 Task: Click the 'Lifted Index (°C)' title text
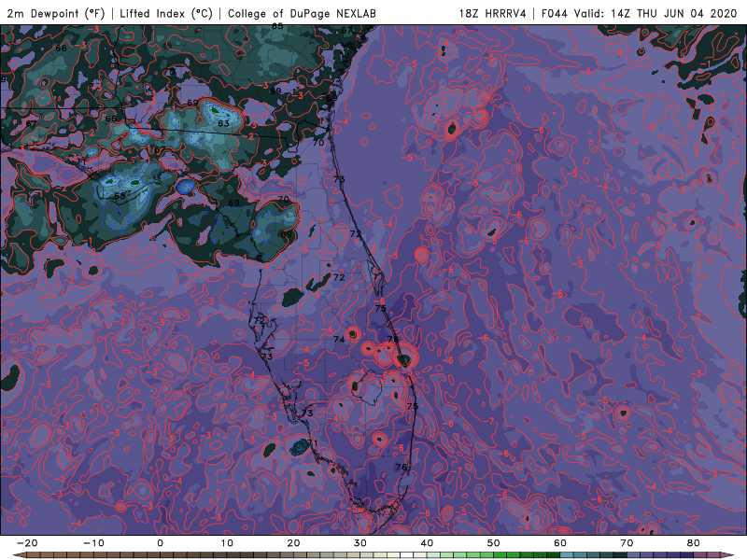coord(166,13)
